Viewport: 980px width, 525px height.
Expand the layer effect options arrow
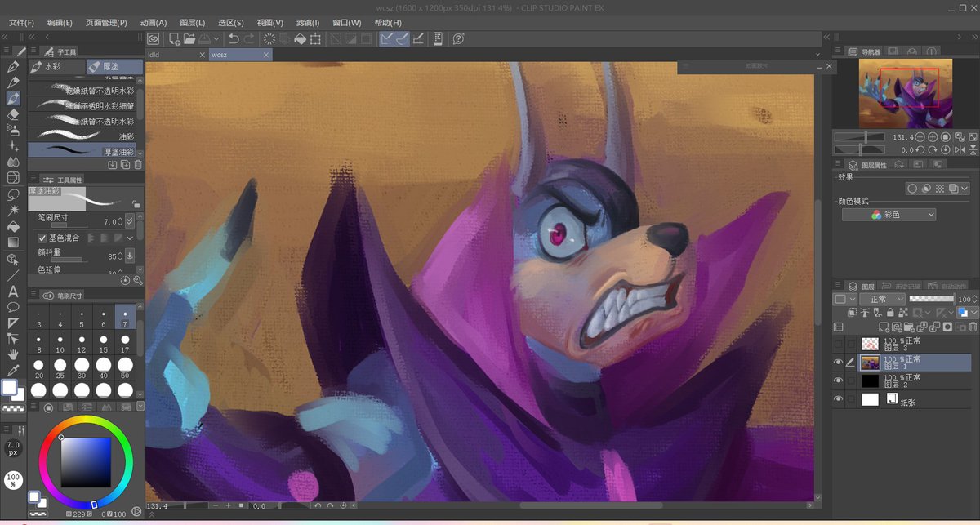[964, 189]
